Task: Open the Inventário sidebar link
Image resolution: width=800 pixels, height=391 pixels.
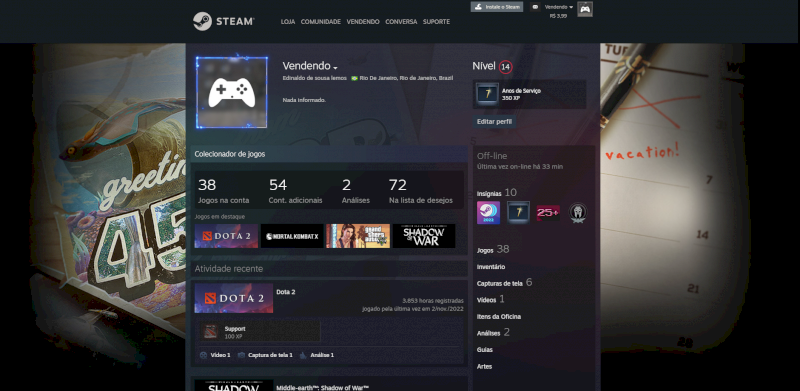Action: (491, 267)
